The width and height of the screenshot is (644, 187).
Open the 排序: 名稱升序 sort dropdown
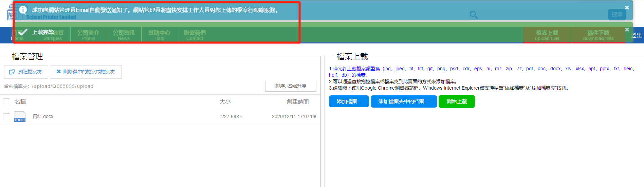tap(291, 86)
